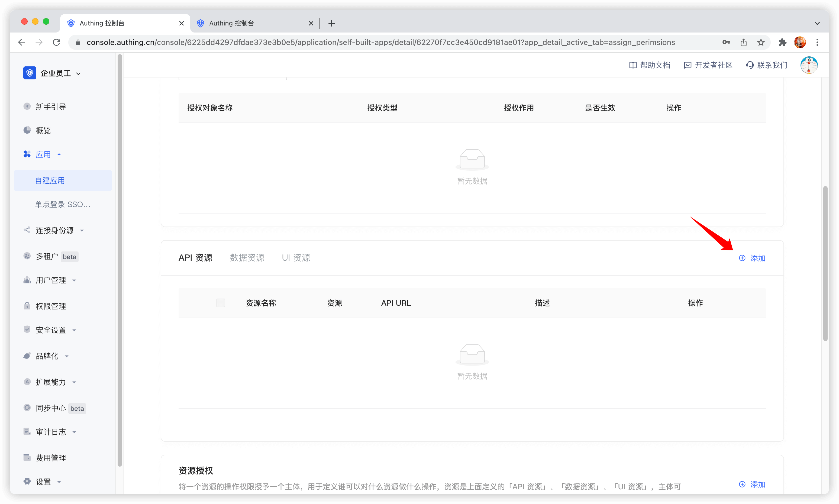Switch to the 数据资源 tab
The height and width of the screenshot is (504, 839).
[247, 258]
